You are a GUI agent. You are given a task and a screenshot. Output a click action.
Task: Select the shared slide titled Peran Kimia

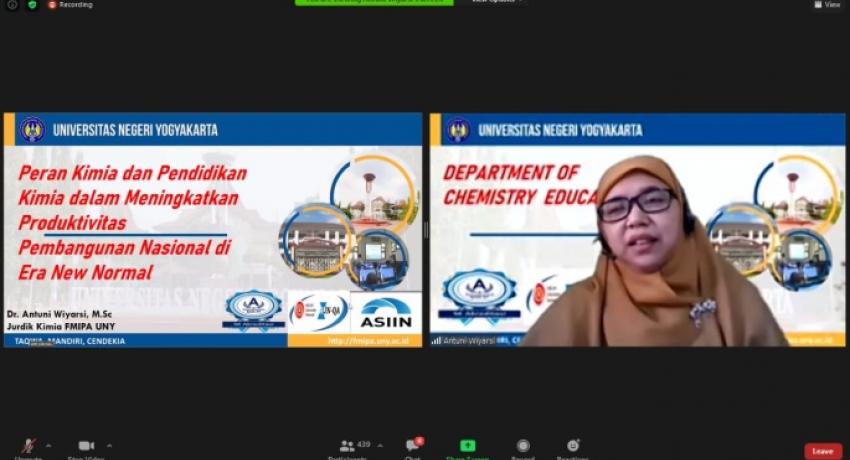212,230
